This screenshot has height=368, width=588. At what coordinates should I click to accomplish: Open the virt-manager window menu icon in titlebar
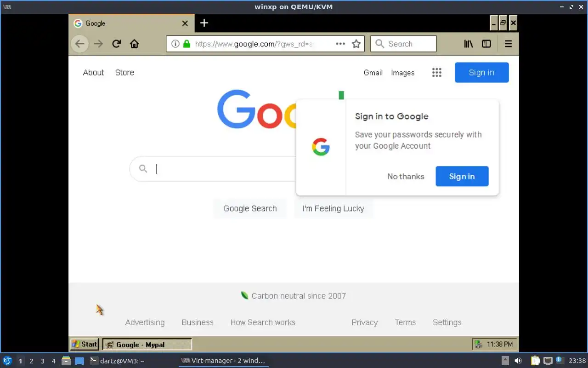[x=7, y=7]
